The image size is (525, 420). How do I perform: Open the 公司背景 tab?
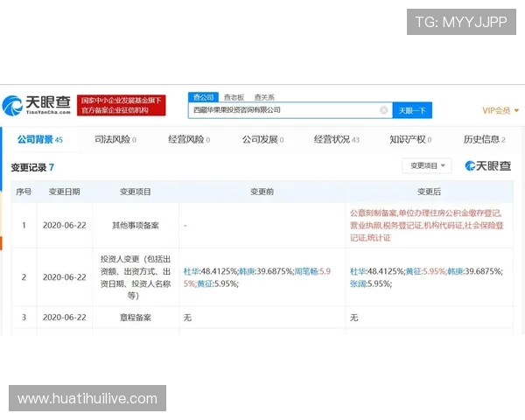pos(40,139)
